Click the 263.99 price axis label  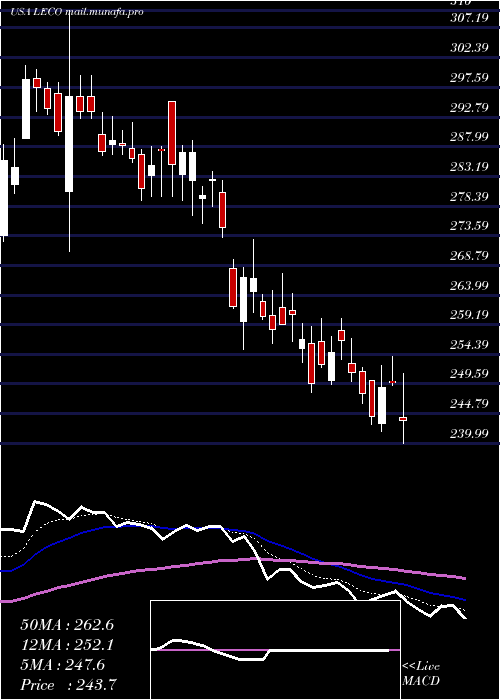pyautogui.click(x=469, y=285)
